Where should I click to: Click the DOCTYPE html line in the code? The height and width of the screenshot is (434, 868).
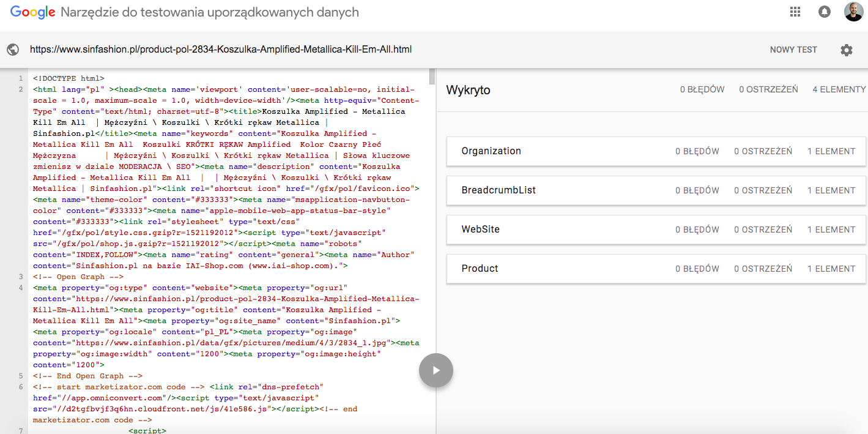pos(69,78)
